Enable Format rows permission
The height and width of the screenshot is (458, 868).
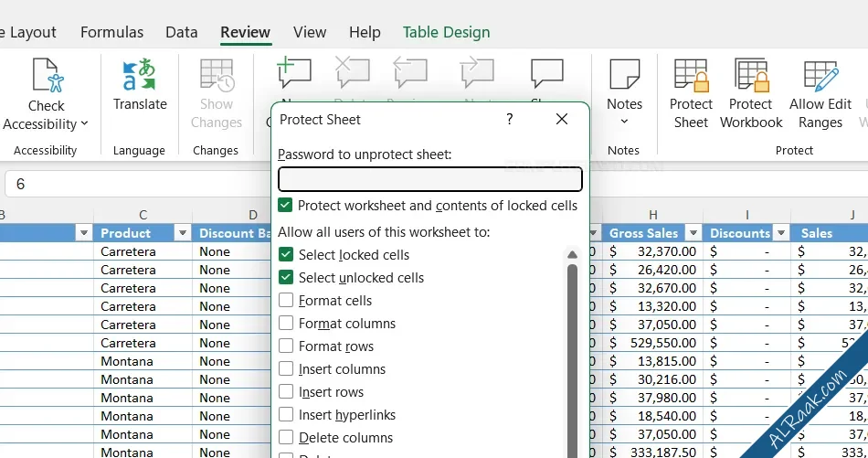286,346
